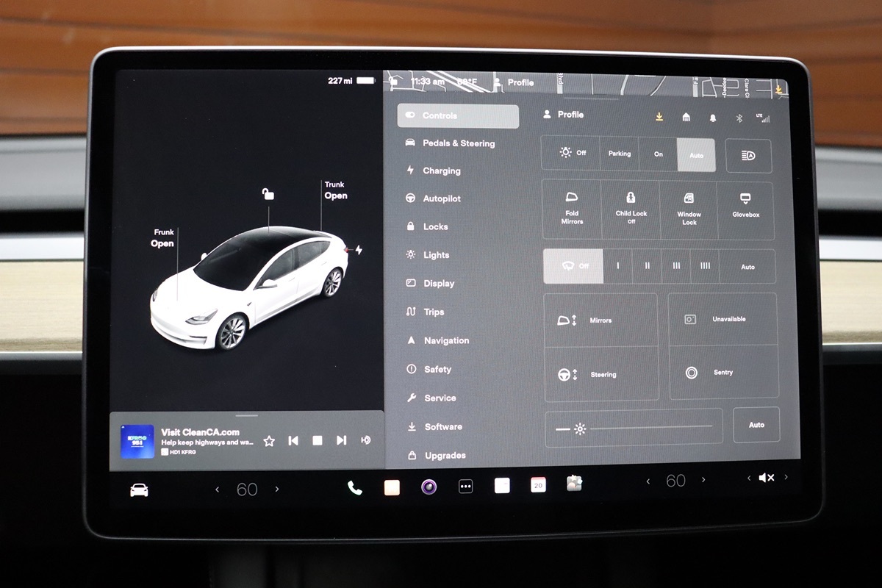This screenshot has height=588, width=882.
Task: Select Charging in the settings menu
Action: point(441,171)
